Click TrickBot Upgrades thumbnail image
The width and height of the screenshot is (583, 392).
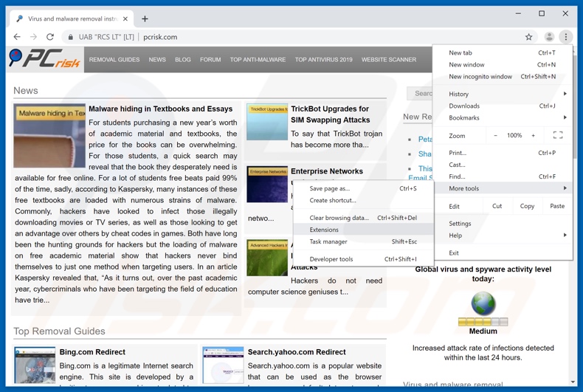click(x=267, y=122)
